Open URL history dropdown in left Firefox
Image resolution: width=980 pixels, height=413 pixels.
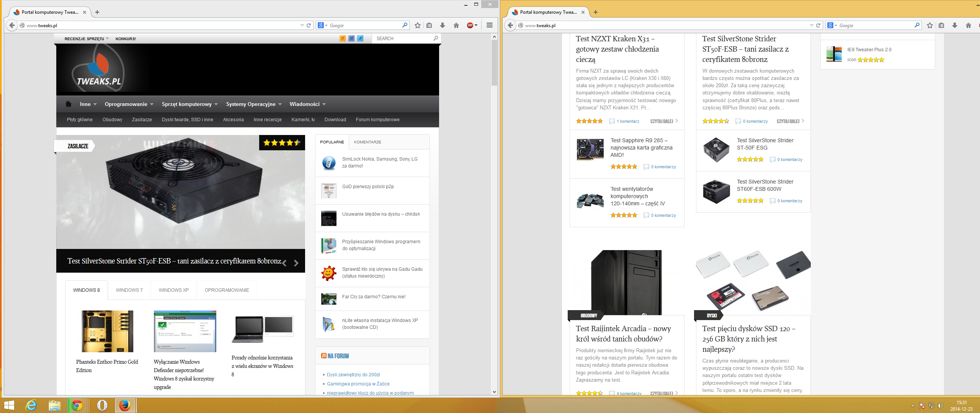(302, 25)
